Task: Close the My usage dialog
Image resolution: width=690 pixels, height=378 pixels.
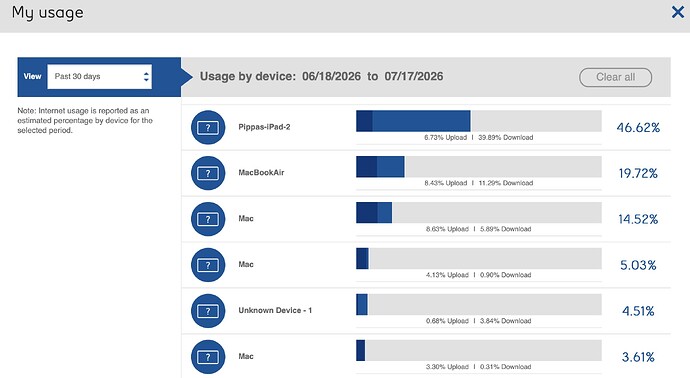Action: pyautogui.click(x=678, y=12)
